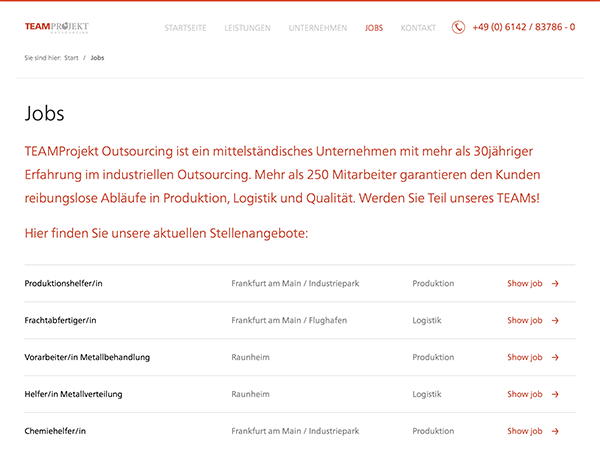The height and width of the screenshot is (456, 600).
Task: Click the arrow icon for Helfer/in Metallverteilung
Action: [555, 394]
